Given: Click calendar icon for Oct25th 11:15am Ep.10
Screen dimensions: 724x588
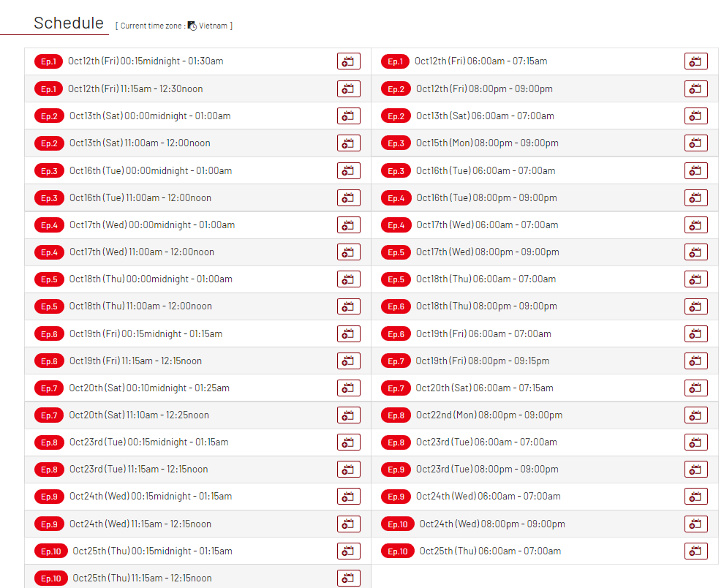Looking at the screenshot, I should [349, 578].
